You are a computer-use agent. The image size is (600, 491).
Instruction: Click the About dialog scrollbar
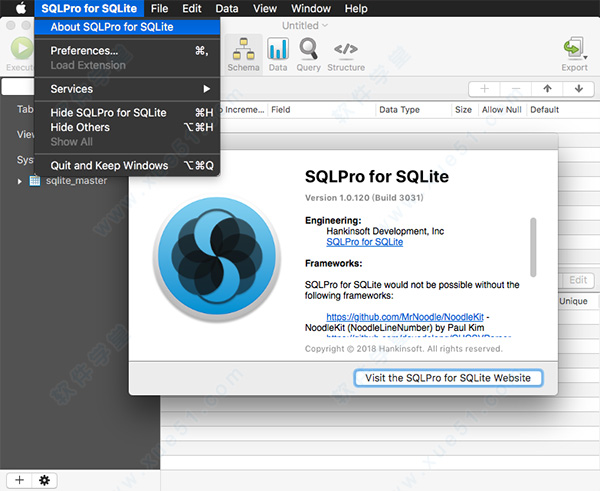point(533,247)
